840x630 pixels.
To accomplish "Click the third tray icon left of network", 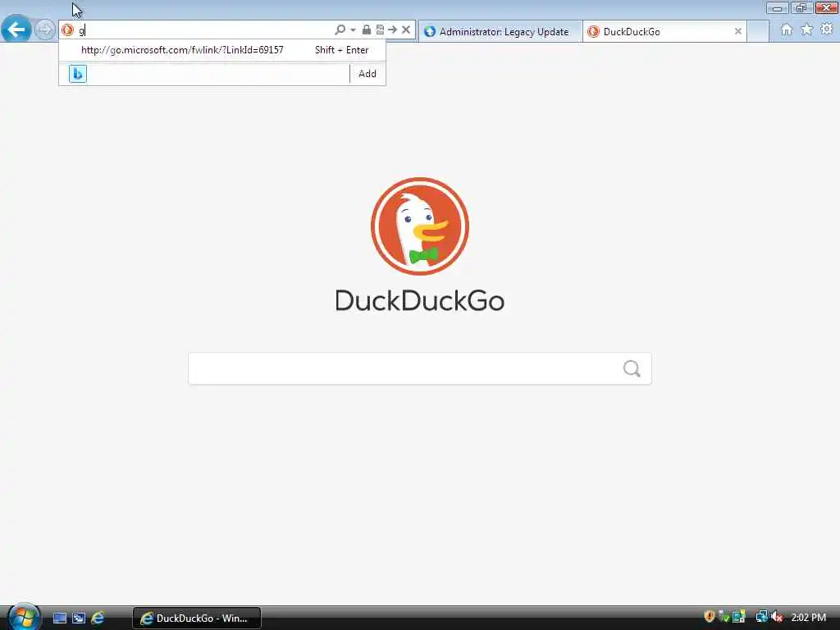I will click(739, 617).
